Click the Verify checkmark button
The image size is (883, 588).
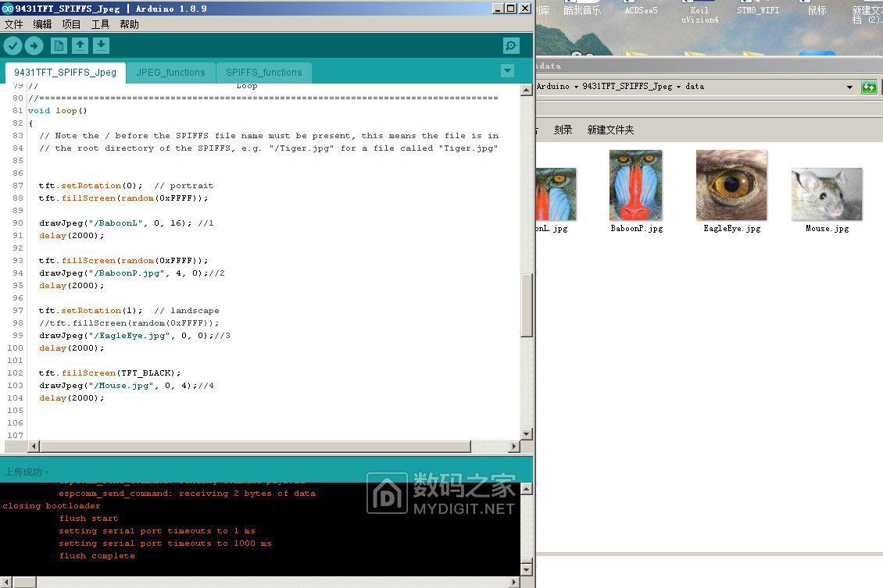13,45
